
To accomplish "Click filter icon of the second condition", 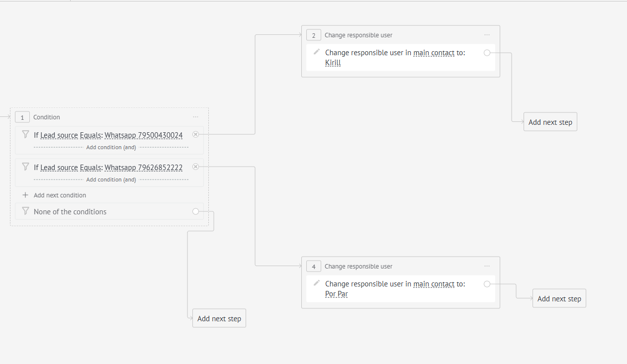I will point(25,167).
